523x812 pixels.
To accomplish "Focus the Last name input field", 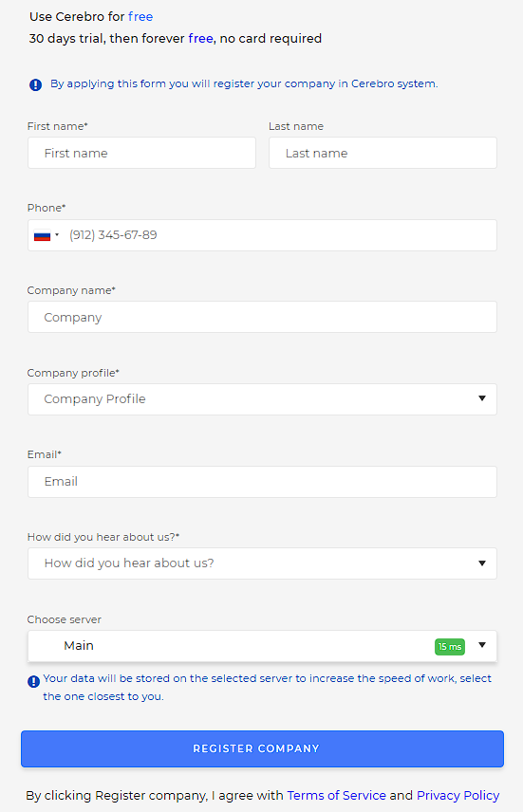I will coord(383,153).
